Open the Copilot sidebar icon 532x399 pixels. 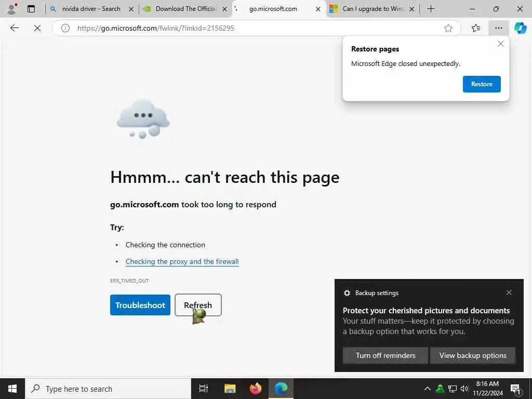point(520,28)
